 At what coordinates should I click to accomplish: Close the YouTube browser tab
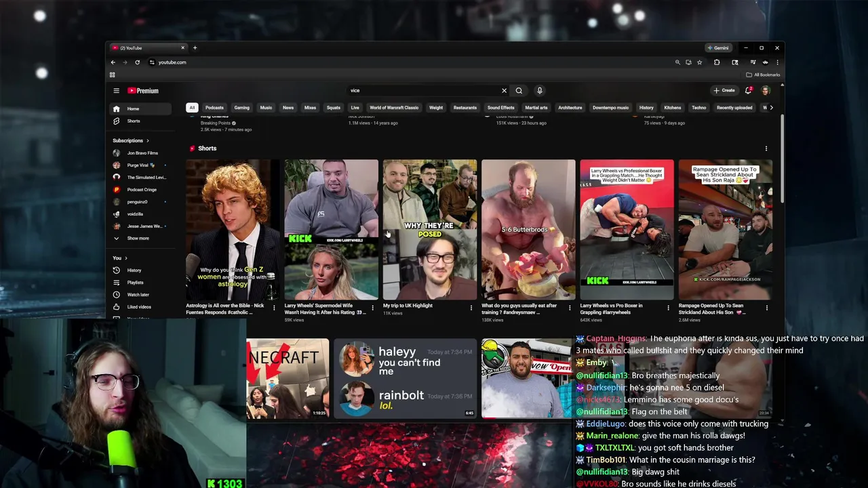[182, 48]
